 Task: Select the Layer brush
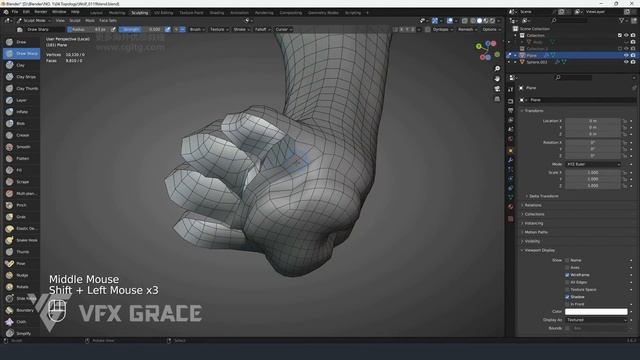(x=21, y=100)
